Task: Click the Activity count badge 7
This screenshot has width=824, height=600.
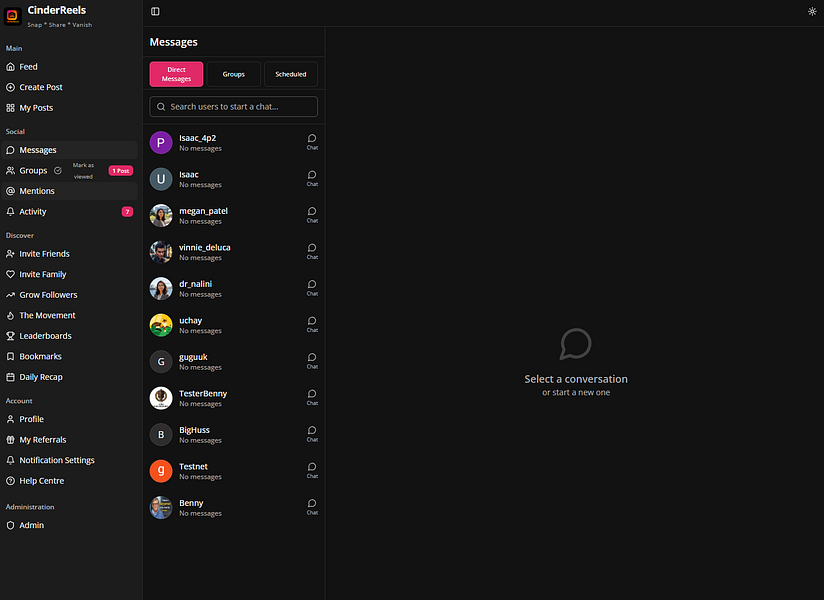Action: coord(127,212)
